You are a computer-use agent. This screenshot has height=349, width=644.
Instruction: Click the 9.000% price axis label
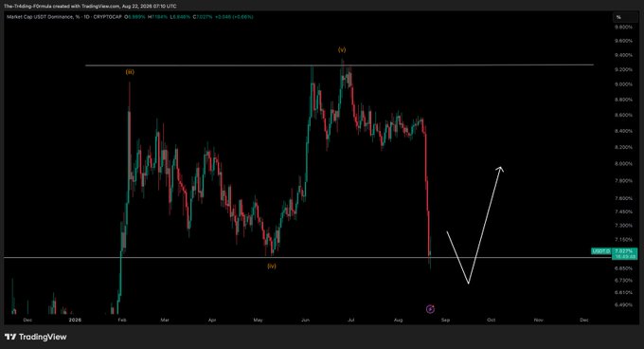623,84
